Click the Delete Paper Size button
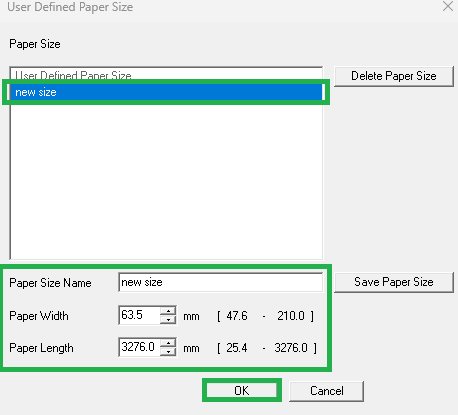This screenshot has width=458, height=415. click(x=394, y=76)
